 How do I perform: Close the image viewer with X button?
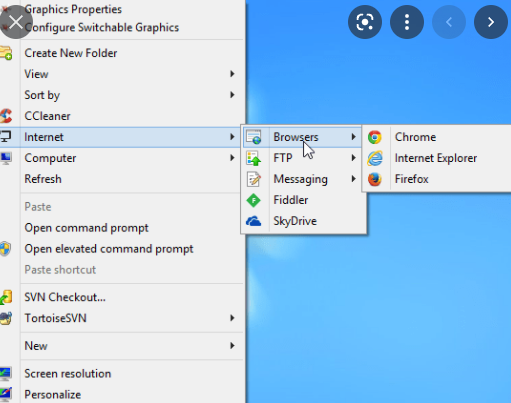point(16,22)
